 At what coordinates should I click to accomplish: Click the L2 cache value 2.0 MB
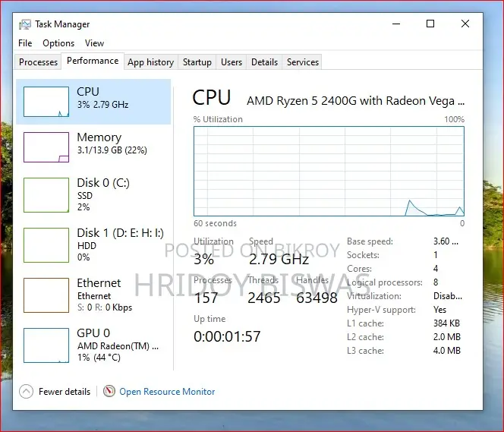(x=447, y=337)
